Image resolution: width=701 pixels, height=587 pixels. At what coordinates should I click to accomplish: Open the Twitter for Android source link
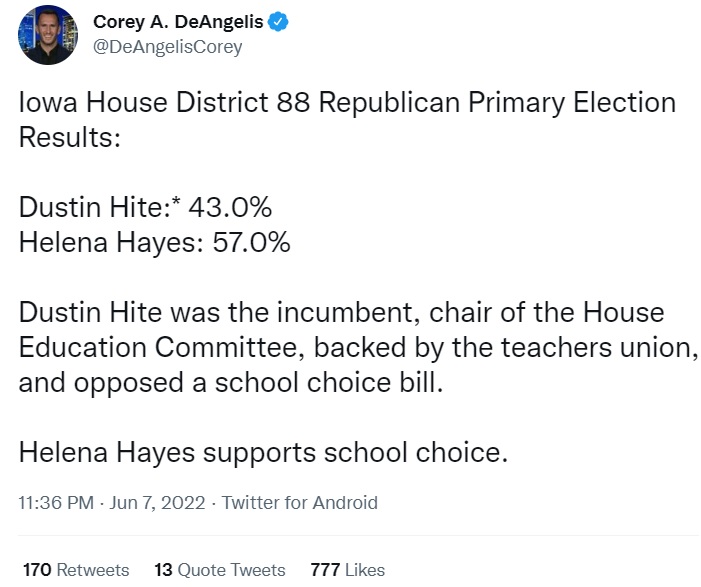coord(300,503)
